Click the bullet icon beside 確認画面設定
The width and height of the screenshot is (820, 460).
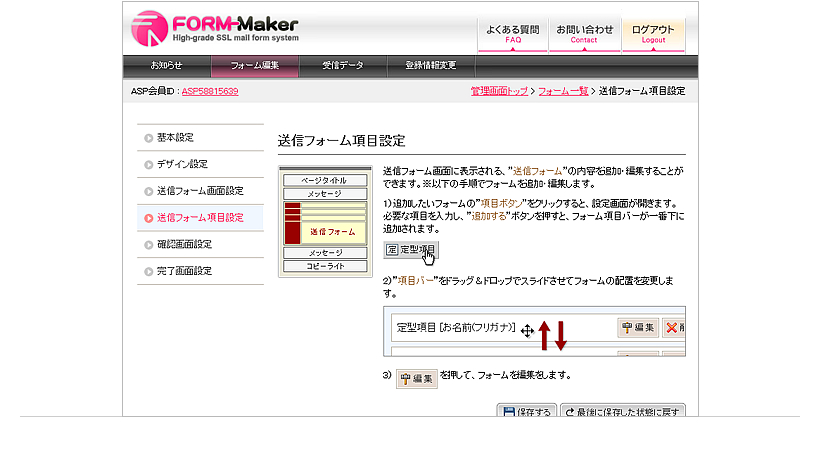(x=149, y=245)
